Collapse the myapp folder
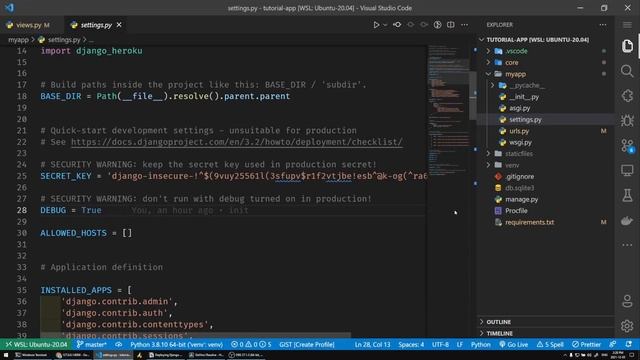Viewport: 640px width, 360px height. click(x=516, y=74)
